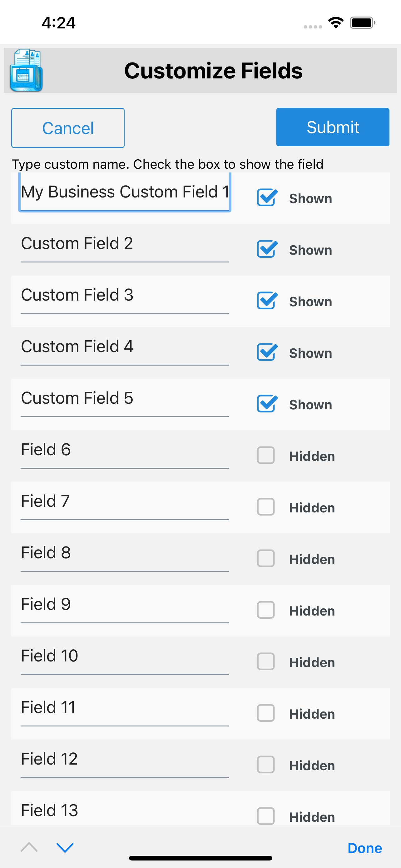Click the Submit button
The height and width of the screenshot is (868, 401).
pyautogui.click(x=333, y=127)
